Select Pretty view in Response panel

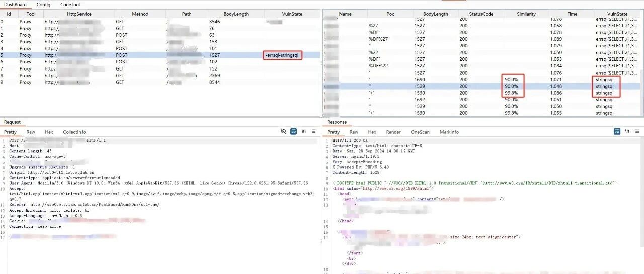[x=334, y=132]
